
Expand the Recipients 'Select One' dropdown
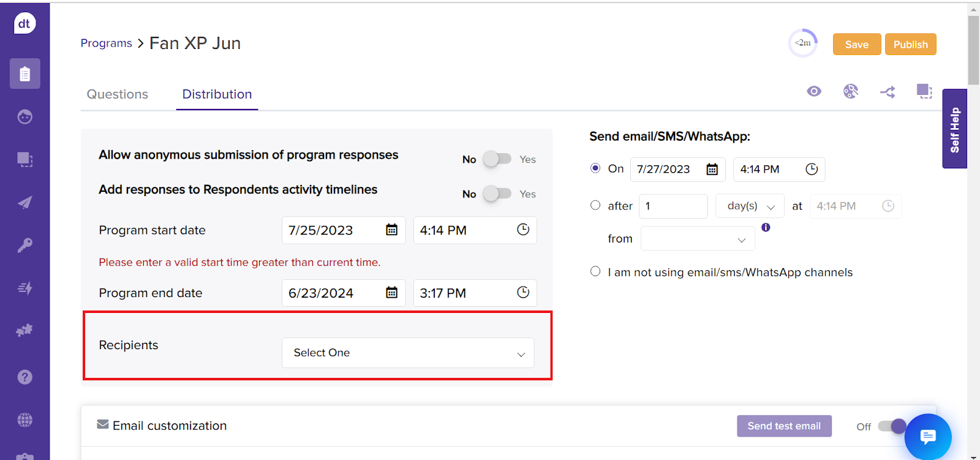408,353
